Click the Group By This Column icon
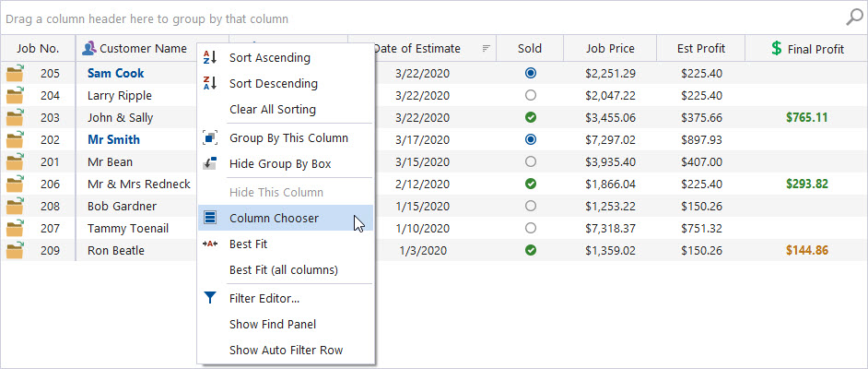The height and width of the screenshot is (369, 868). 210,138
